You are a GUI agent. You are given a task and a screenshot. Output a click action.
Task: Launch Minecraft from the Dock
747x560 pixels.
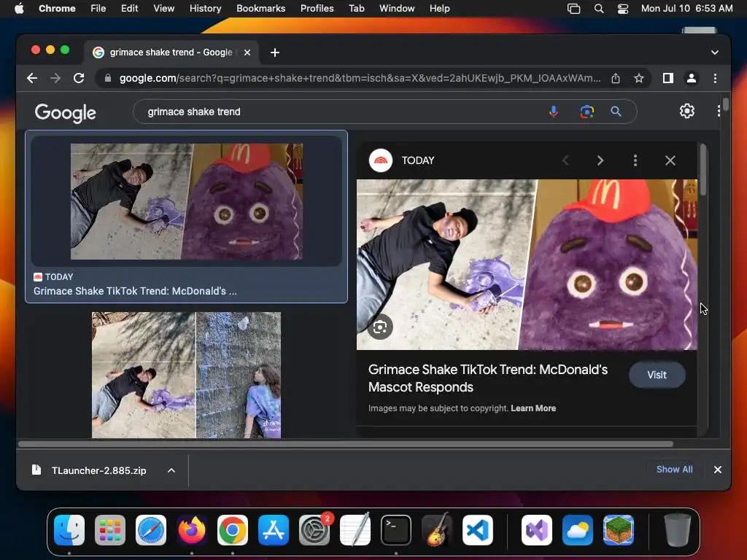coord(619,530)
